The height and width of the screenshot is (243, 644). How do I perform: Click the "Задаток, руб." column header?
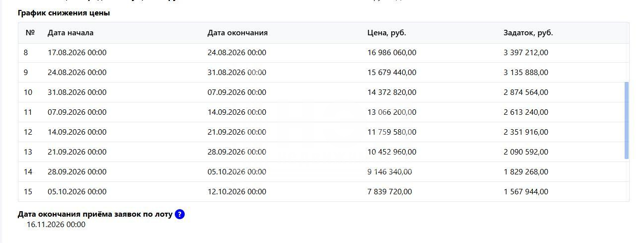tap(528, 33)
